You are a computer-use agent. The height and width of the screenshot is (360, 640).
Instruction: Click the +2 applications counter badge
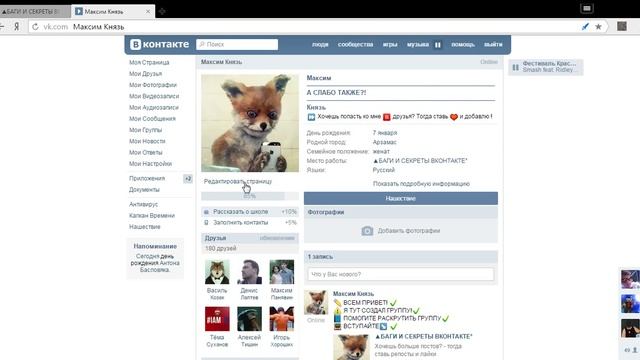click(x=188, y=178)
